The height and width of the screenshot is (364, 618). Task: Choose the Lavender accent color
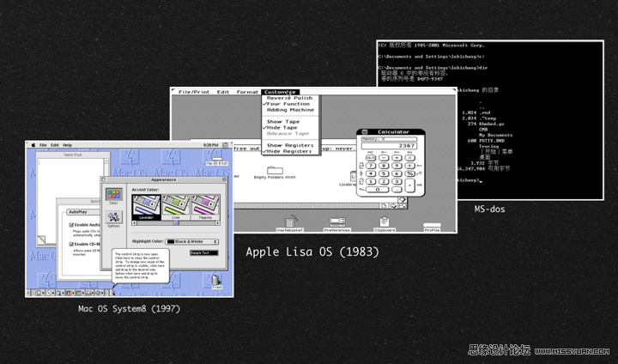(x=146, y=208)
